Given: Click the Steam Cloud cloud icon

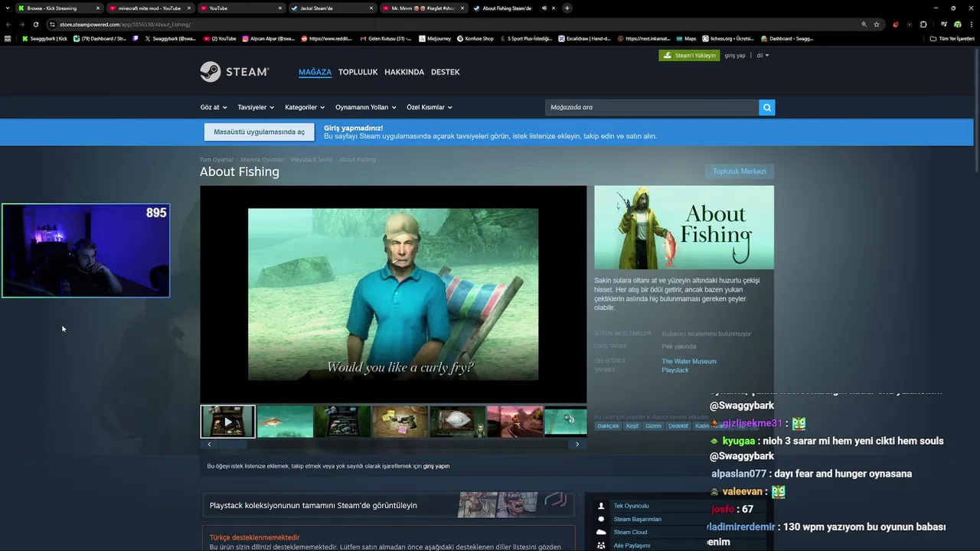Looking at the screenshot, I should coord(601,532).
